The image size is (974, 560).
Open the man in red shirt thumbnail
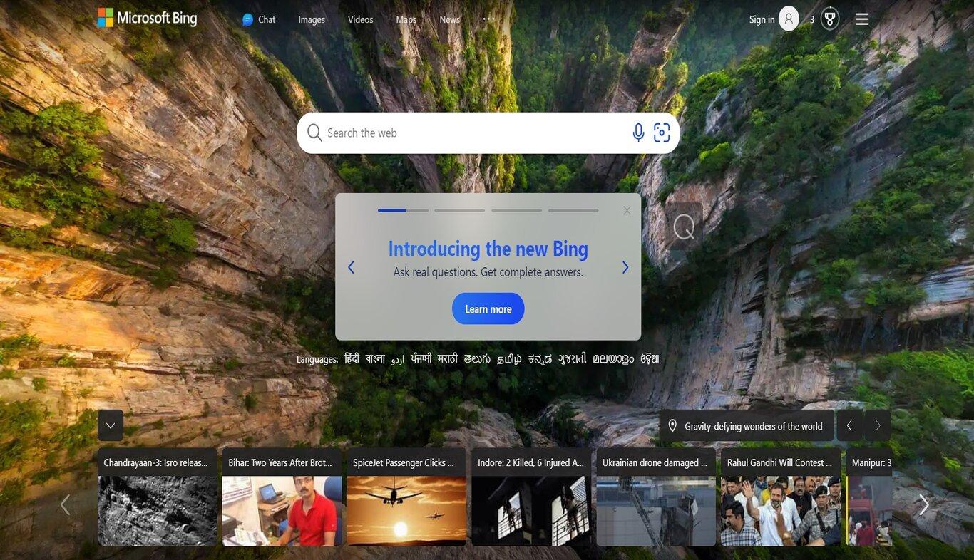(282, 511)
